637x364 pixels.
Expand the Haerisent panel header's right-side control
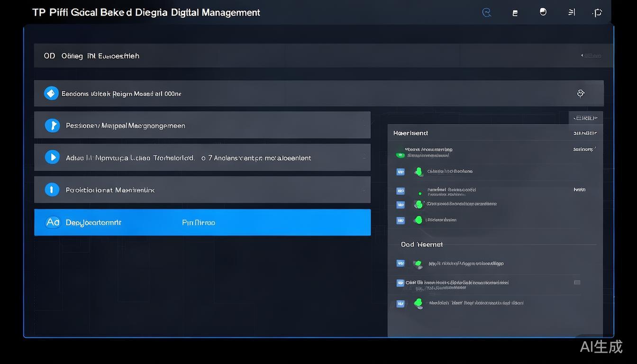[585, 133]
